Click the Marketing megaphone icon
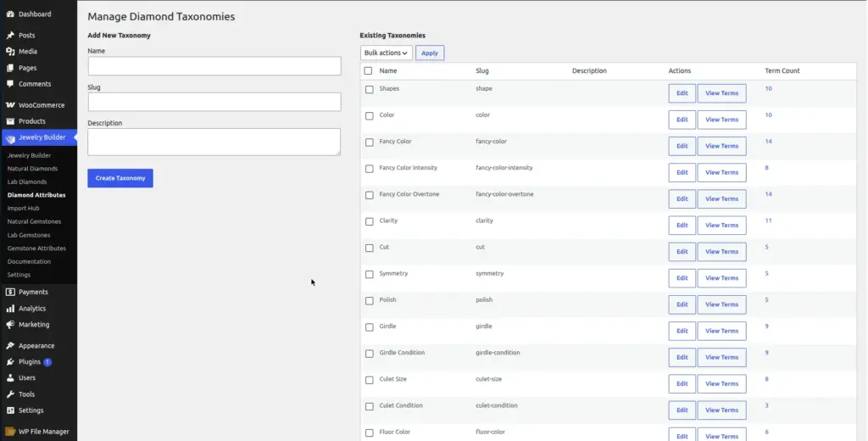 10,325
